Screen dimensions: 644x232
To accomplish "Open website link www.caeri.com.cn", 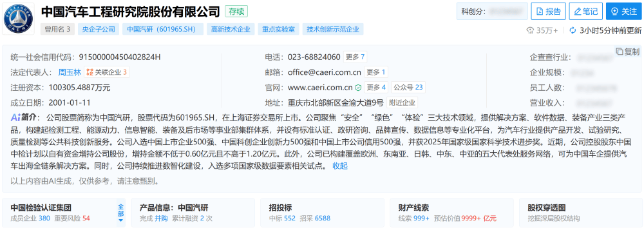I will pyautogui.click(x=320, y=87).
